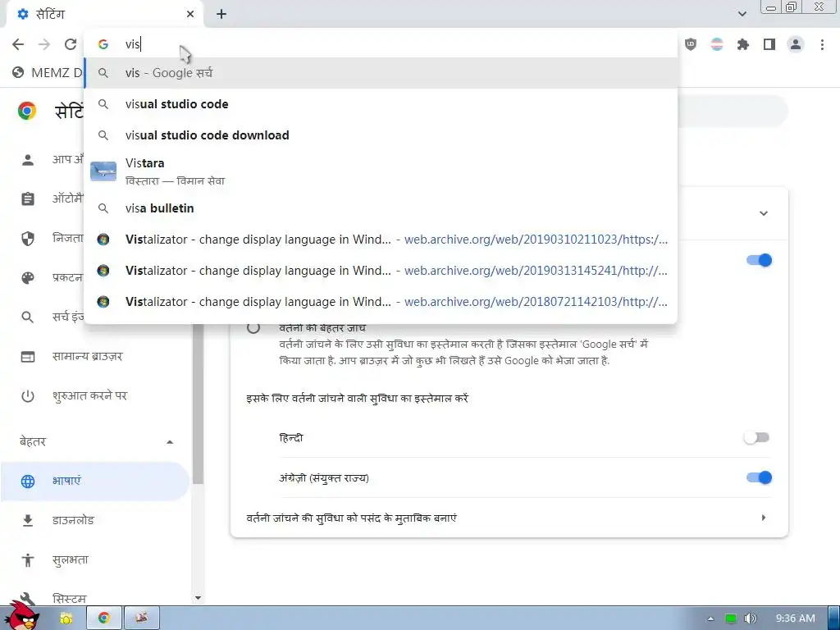Open the profile avatar menu
The width and height of the screenshot is (840, 630).
[796, 44]
